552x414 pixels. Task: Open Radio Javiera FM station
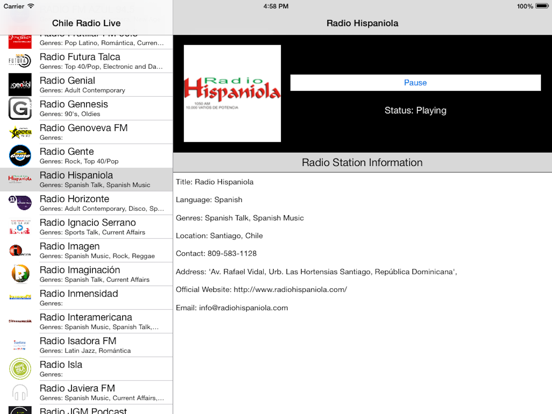click(x=86, y=392)
